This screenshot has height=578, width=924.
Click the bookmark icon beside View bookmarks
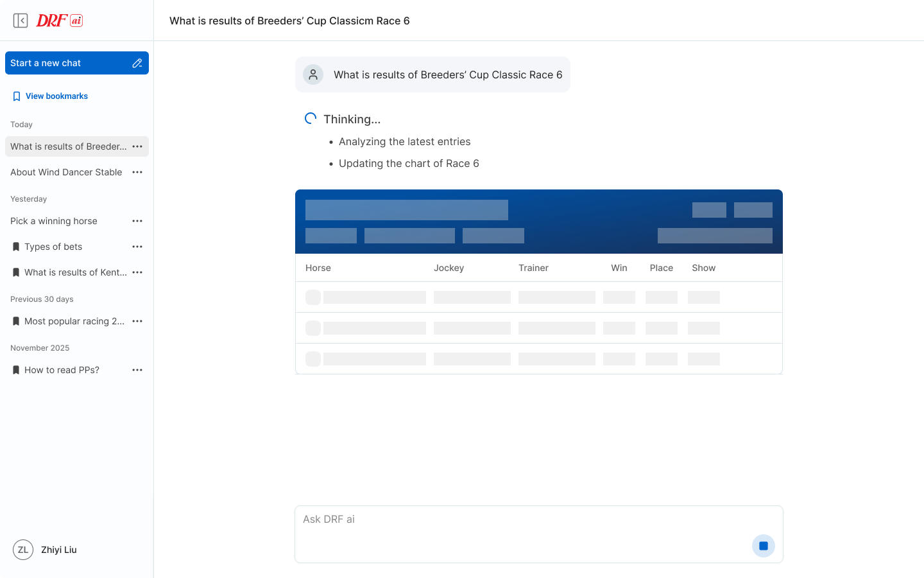point(17,96)
